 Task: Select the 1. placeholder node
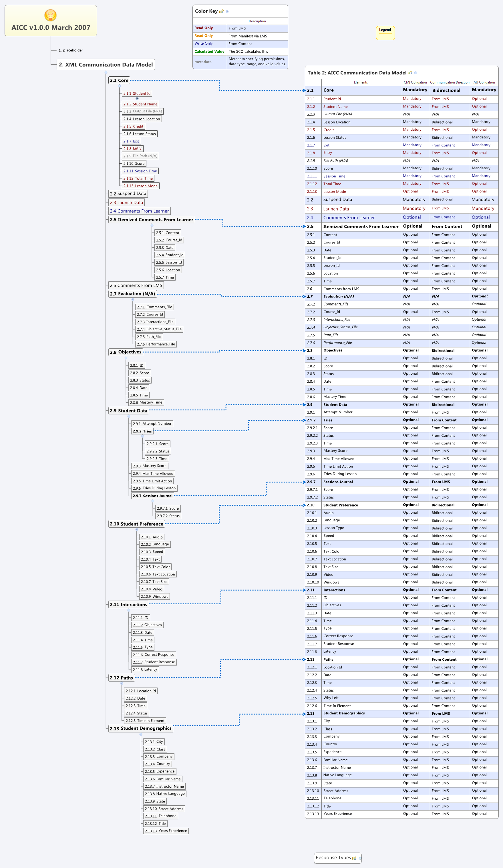coord(71,50)
